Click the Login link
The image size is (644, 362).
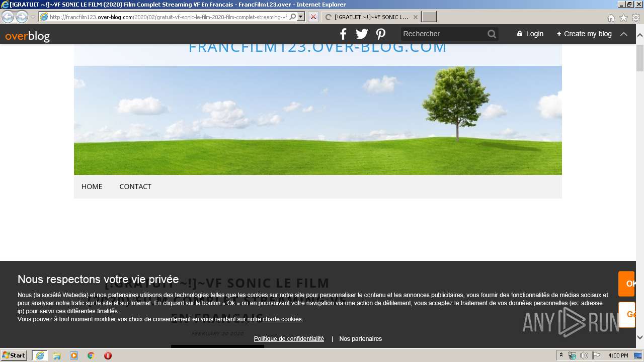point(530,34)
